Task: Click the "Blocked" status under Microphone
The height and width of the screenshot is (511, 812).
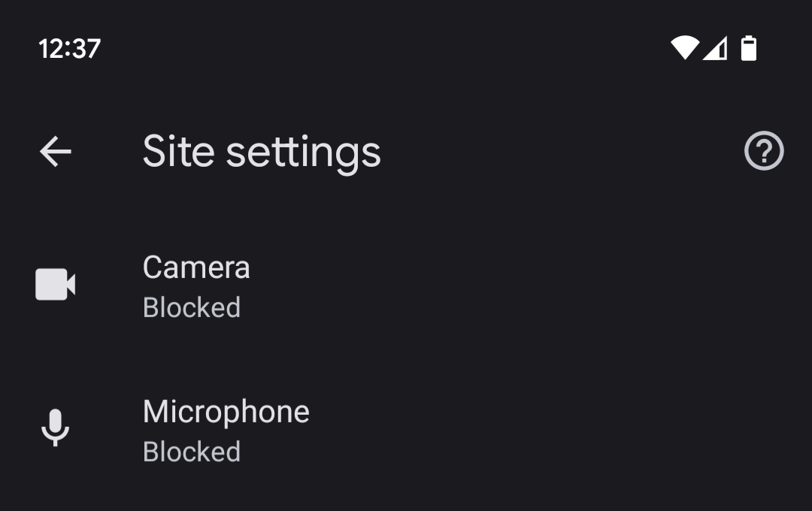Action: pyautogui.click(x=192, y=452)
